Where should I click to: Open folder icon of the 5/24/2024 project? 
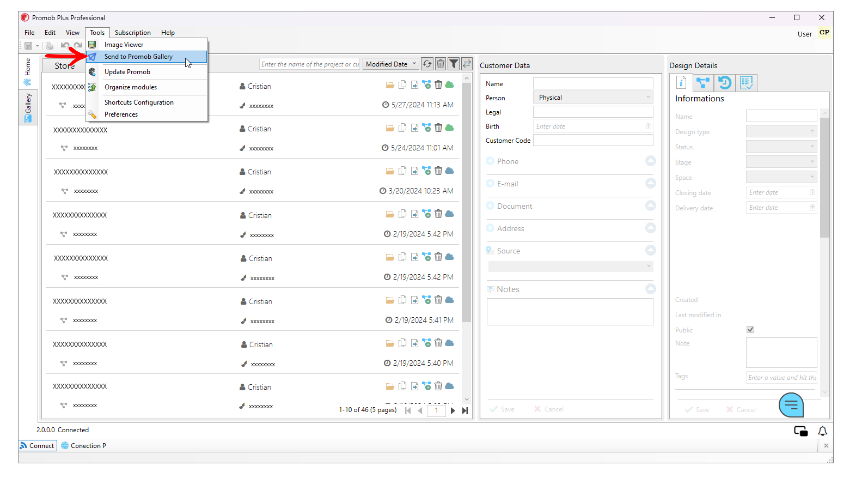pyautogui.click(x=390, y=128)
